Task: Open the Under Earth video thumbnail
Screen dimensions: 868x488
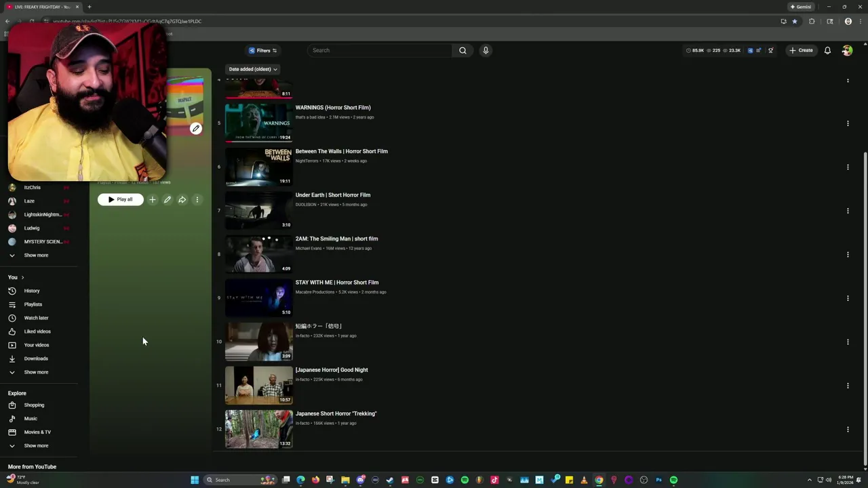Action: pos(258,209)
